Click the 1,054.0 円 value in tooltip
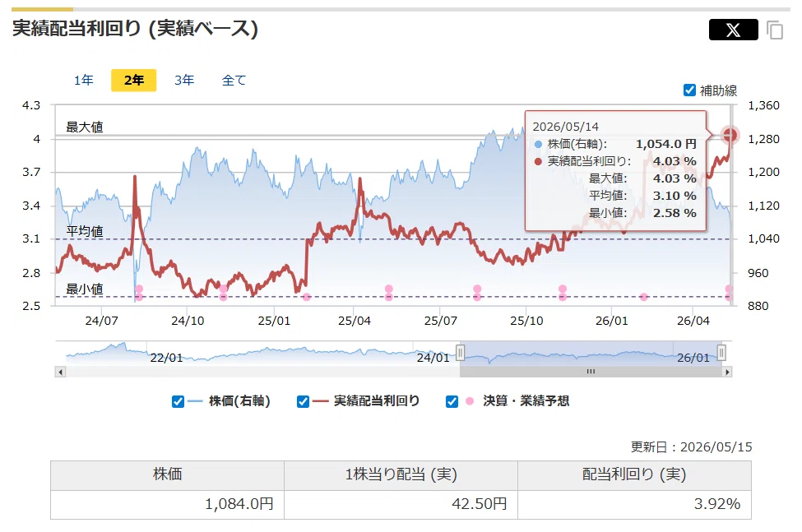 coord(666,144)
